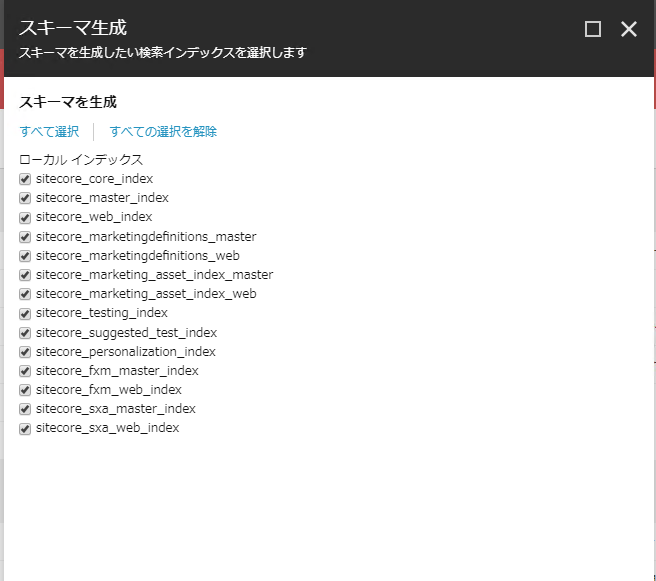The width and height of the screenshot is (656, 581).
Task: Toggle sitecore_marketingdefinitions_web checkbox
Action: click(26, 256)
